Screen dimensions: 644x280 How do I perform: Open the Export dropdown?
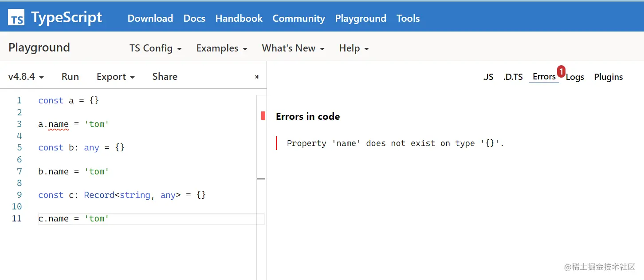115,77
